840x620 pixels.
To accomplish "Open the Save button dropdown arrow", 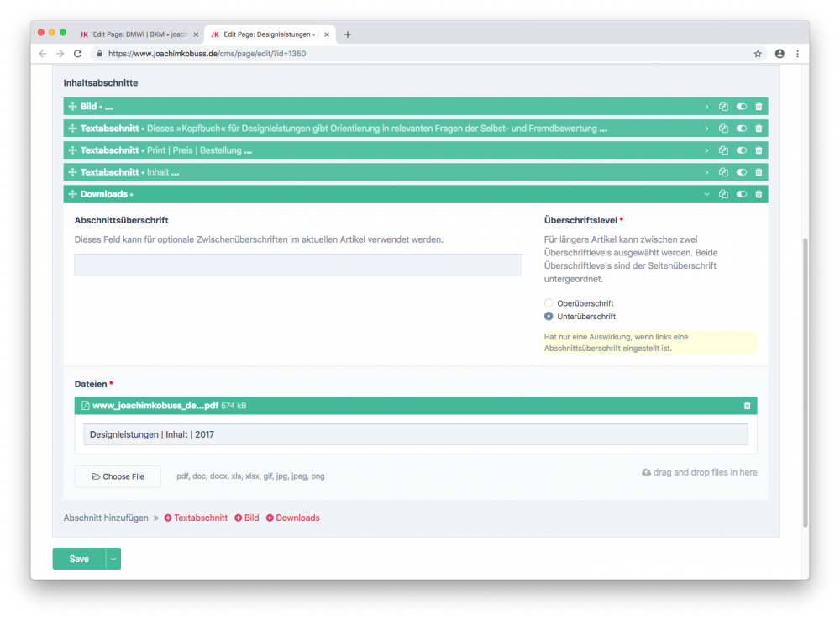I will (x=113, y=559).
